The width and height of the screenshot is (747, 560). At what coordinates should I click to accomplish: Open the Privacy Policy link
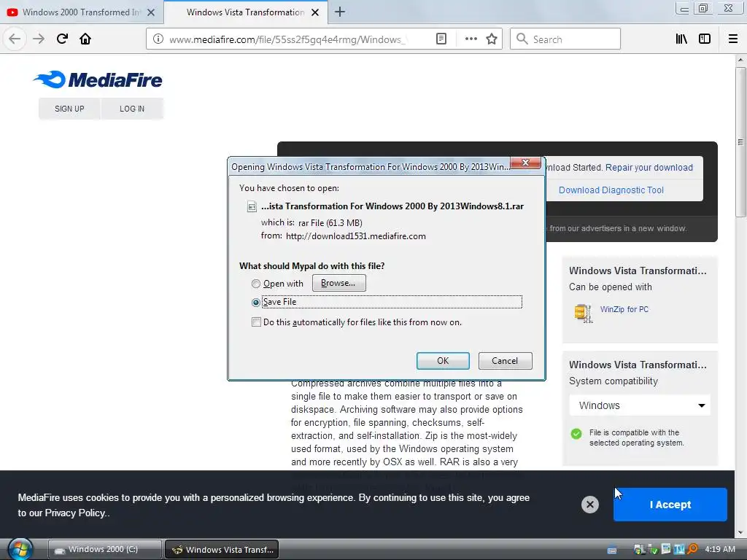pos(75,513)
